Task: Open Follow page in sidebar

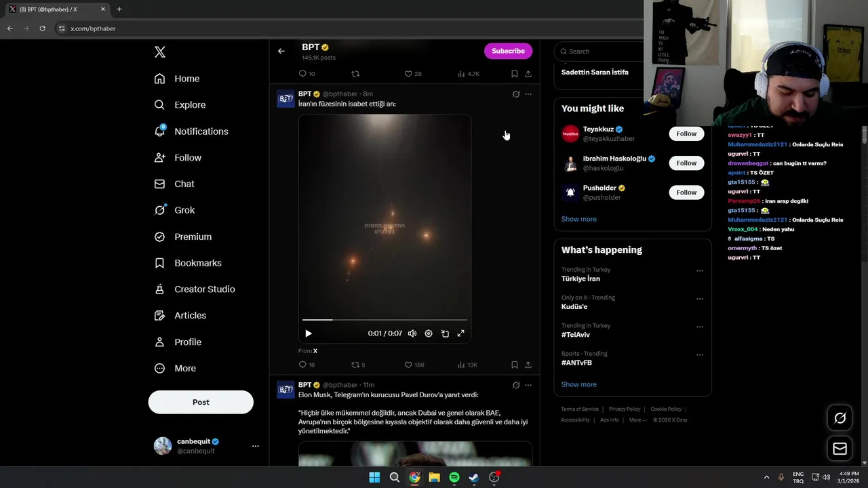Action: (x=178, y=158)
